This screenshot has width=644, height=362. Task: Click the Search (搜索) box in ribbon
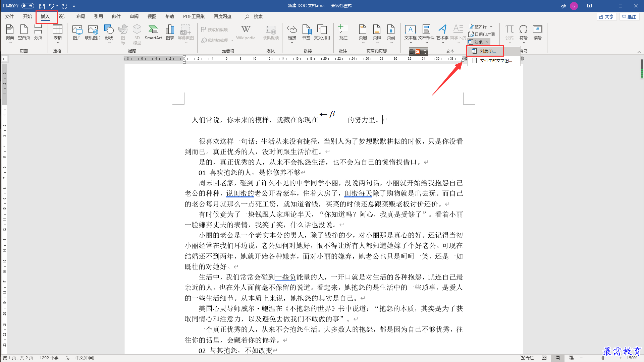(254, 16)
